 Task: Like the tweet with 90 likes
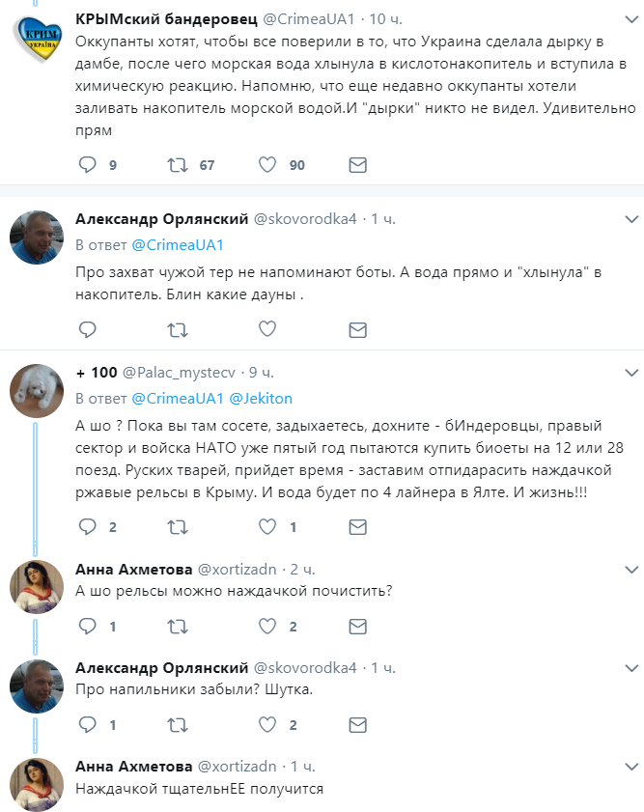point(267,165)
